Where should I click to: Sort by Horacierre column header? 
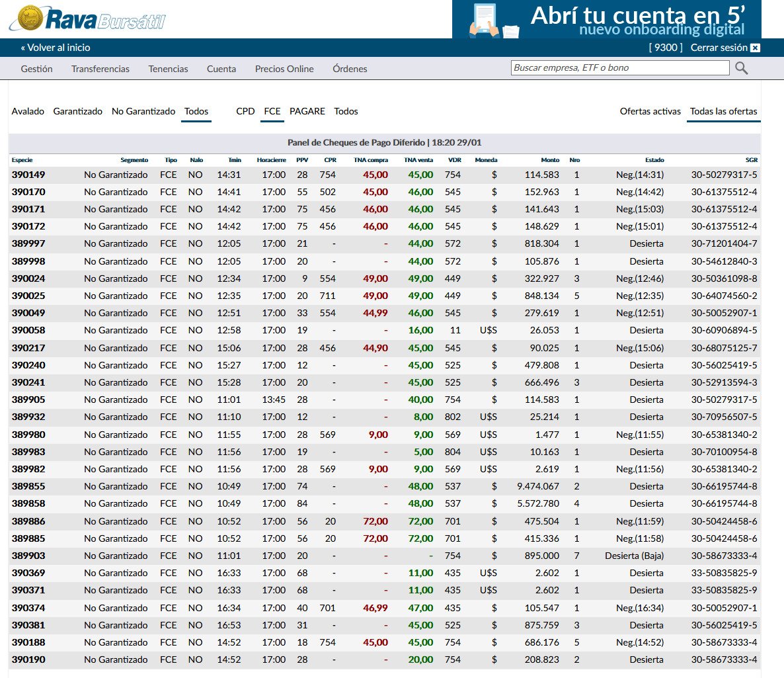[271, 160]
